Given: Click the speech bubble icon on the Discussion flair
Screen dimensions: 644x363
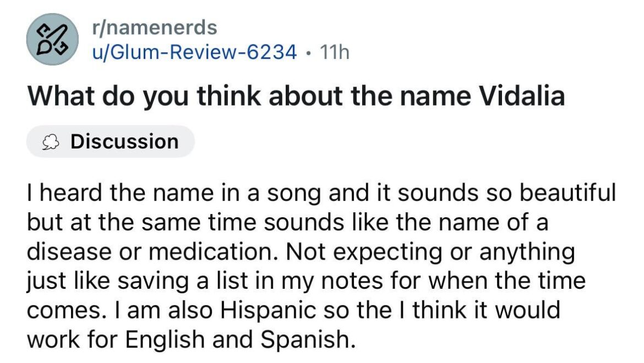Looking at the screenshot, I should point(51,141).
